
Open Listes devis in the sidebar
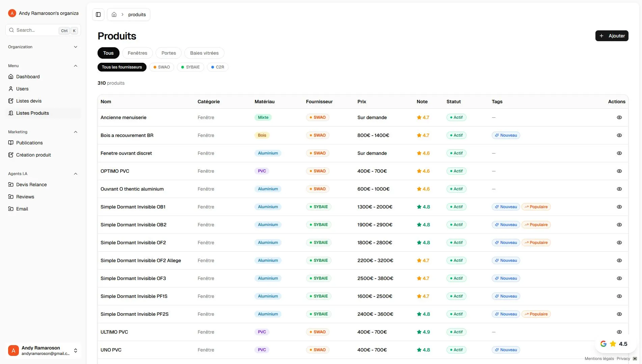(x=29, y=101)
